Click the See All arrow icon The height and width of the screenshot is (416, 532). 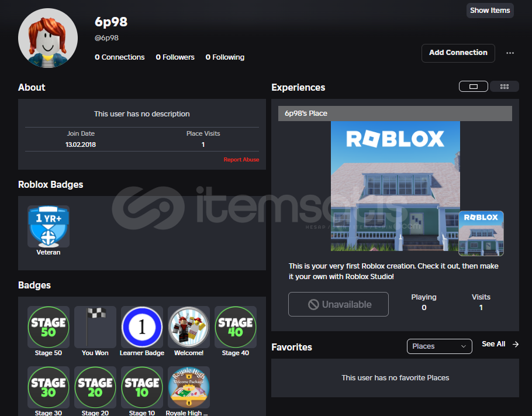click(x=516, y=344)
